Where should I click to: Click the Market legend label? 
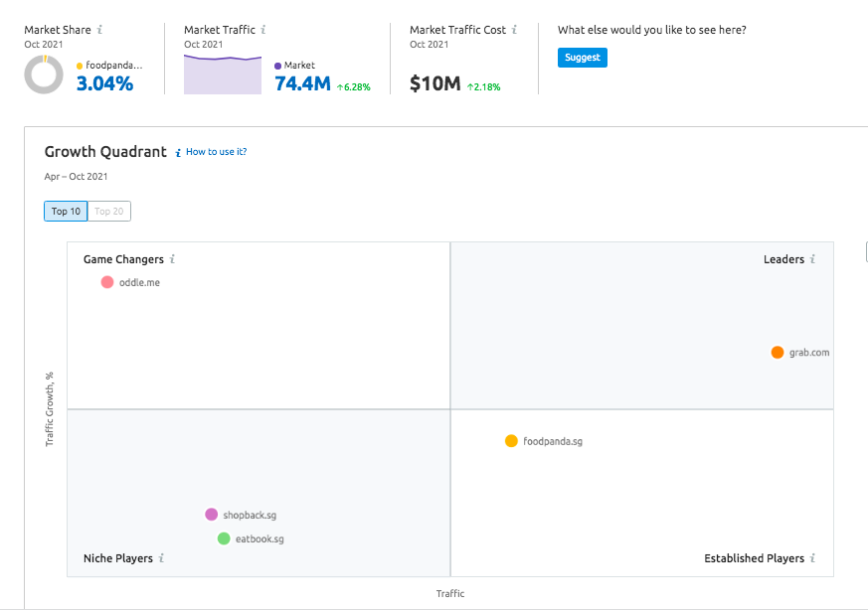[x=299, y=66]
